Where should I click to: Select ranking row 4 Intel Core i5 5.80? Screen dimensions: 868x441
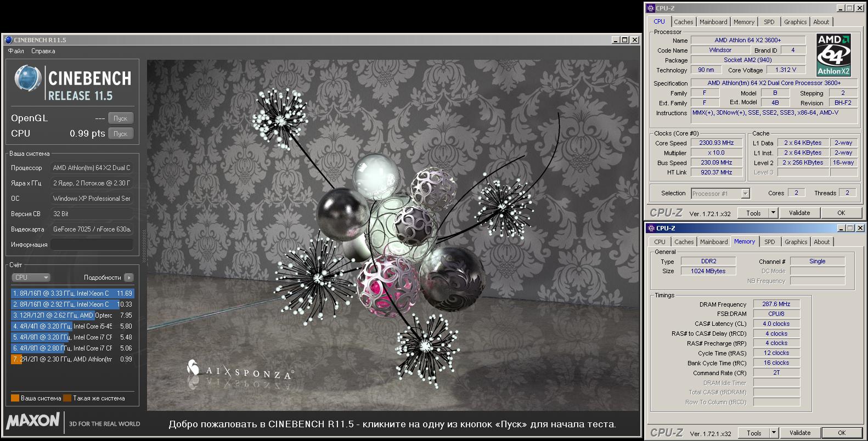[72, 326]
